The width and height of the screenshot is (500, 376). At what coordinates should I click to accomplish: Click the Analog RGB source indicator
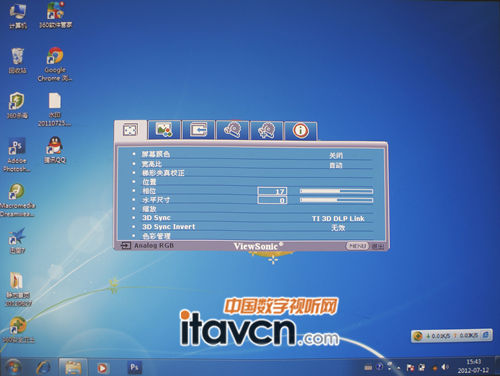[147, 246]
